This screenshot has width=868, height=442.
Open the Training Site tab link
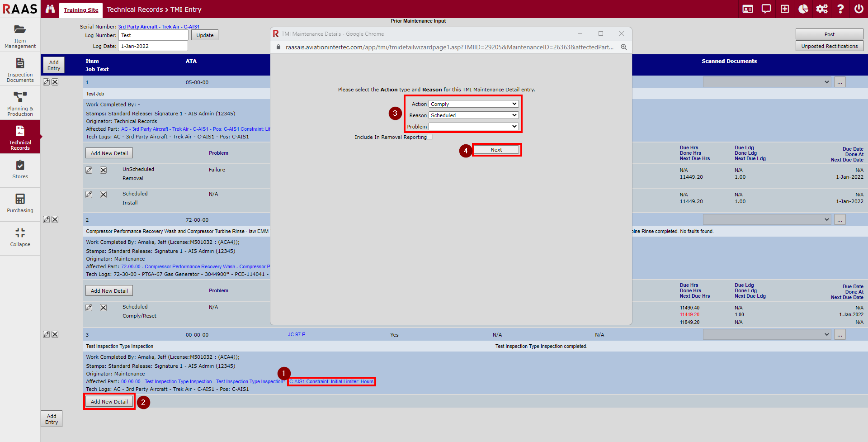[81, 10]
